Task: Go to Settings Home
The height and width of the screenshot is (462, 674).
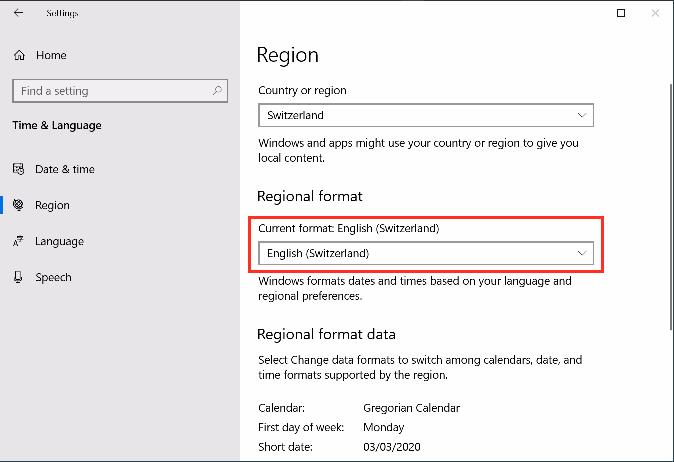Action: point(50,55)
